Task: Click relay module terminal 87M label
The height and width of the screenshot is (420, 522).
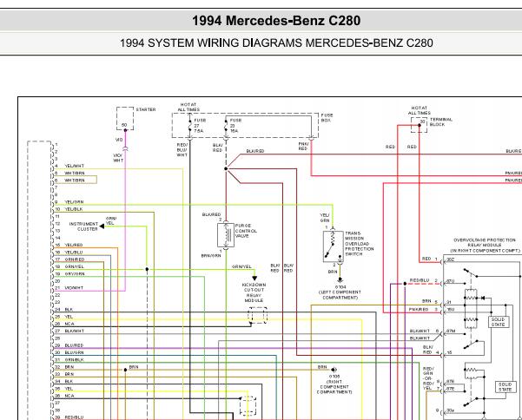Action: pyautogui.click(x=451, y=331)
